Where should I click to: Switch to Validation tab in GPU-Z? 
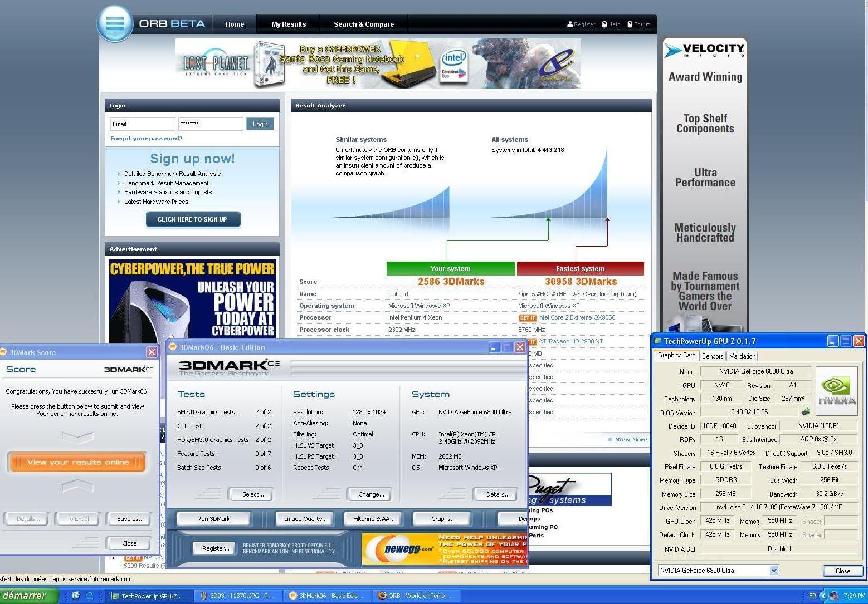tap(743, 356)
